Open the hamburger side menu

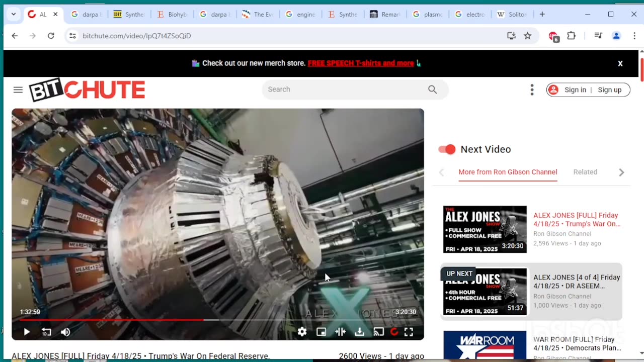click(18, 89)
